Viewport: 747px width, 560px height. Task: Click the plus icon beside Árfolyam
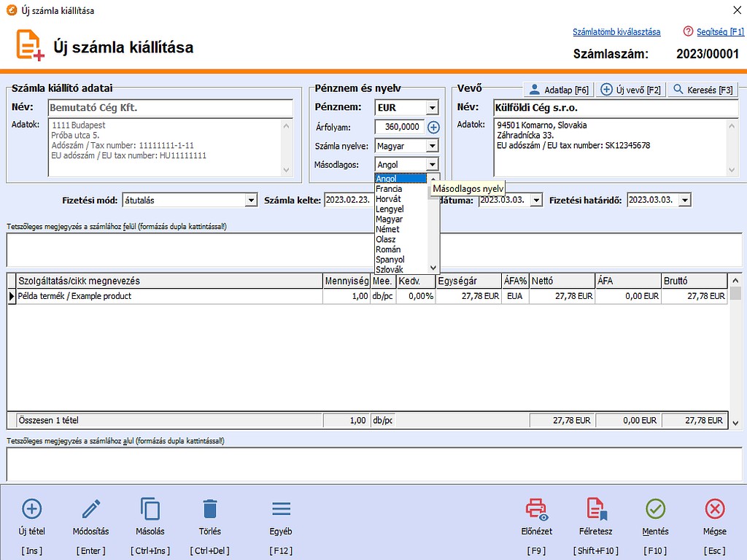[433, 127]
